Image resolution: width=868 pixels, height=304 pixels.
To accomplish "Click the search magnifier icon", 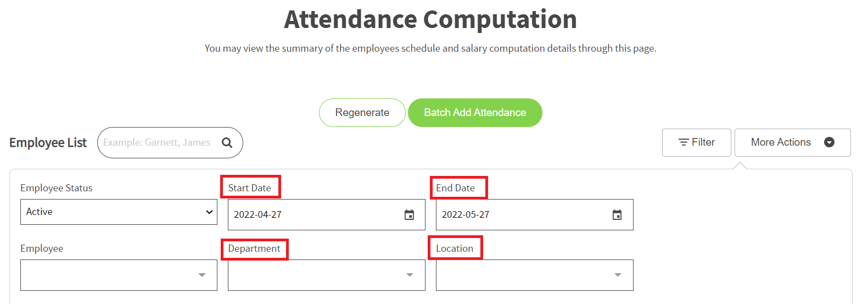I will tap(227, 143).
